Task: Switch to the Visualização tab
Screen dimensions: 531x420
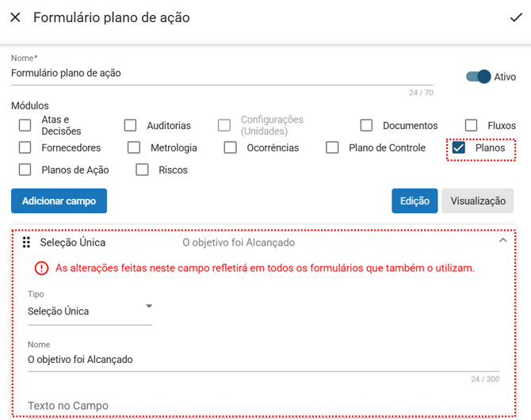Action: tap(477, 201)
